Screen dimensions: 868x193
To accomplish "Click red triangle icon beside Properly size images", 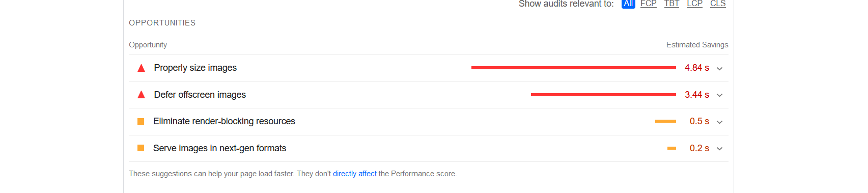I will pyautogui.click(x=142, y=68).
